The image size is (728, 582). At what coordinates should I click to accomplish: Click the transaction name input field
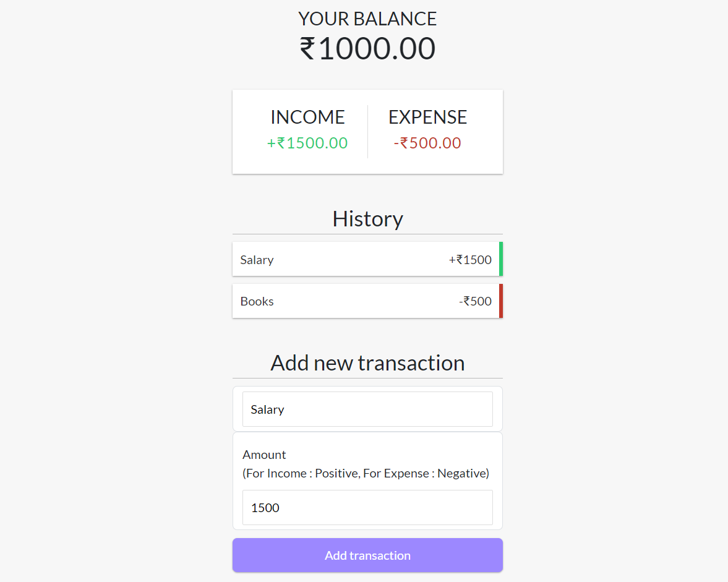point(367,409)
